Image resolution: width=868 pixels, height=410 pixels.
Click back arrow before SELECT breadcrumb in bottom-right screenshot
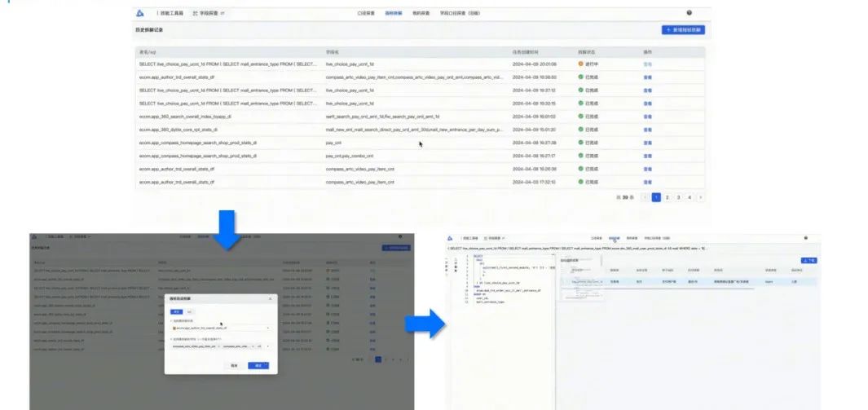448,249
